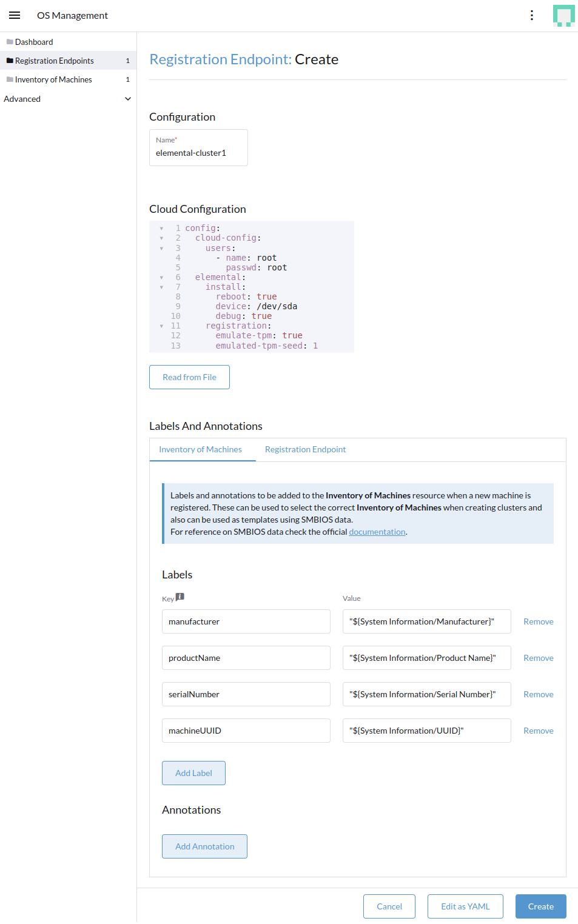The width and height of the screenshot is (578, 924).
Task: Click the 'emulated-tpm-seed: 1' line
Action: (x=267, y=346)
